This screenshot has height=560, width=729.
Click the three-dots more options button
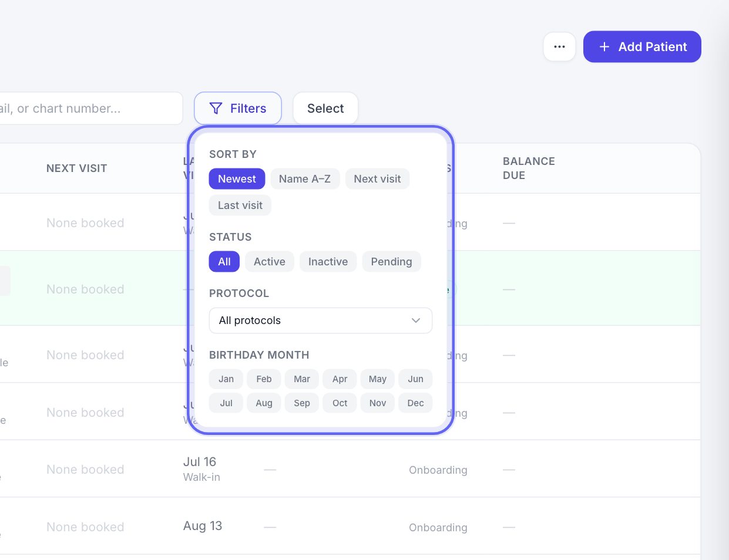tap(559, 46)
